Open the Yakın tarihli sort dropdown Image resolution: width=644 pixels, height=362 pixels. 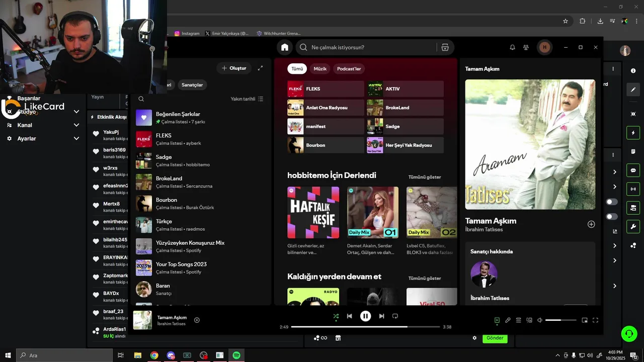point(247,99)
